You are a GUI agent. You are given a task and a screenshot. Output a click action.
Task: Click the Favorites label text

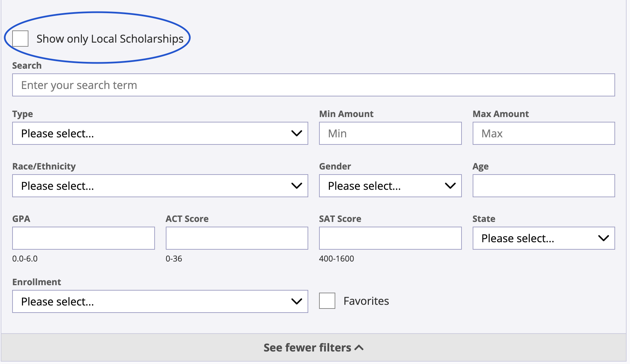point(366,301)
